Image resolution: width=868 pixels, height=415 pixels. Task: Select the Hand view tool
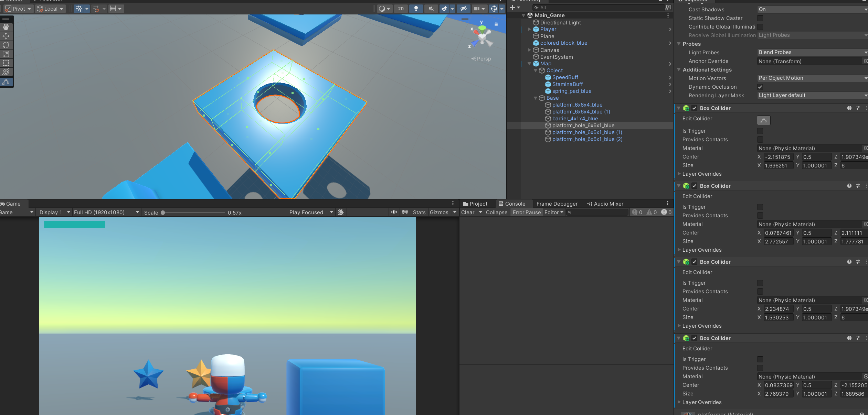6,27
